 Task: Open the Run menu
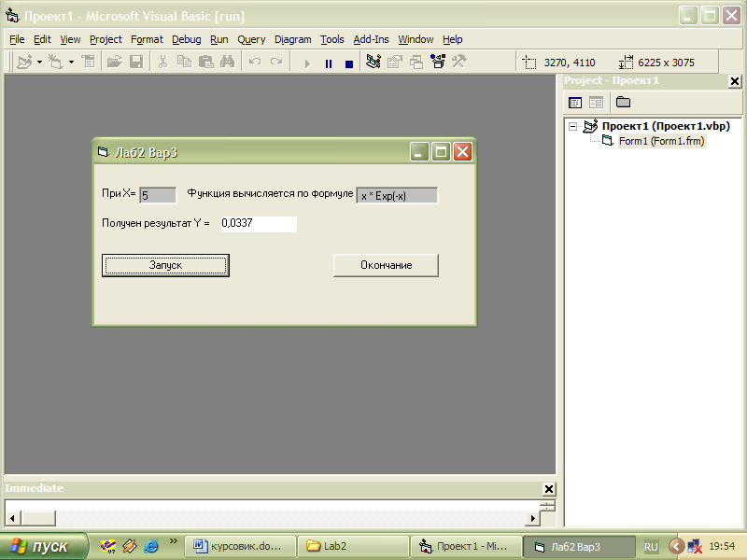[219, 39]
